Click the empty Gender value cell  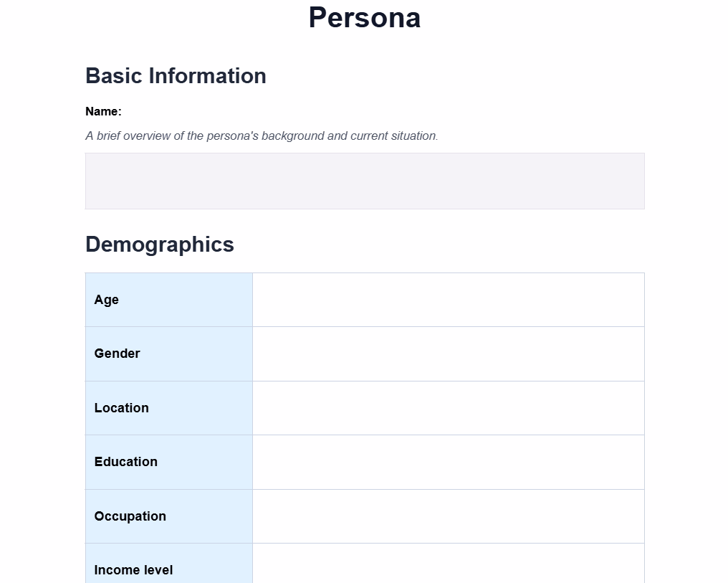pos(449,354)
